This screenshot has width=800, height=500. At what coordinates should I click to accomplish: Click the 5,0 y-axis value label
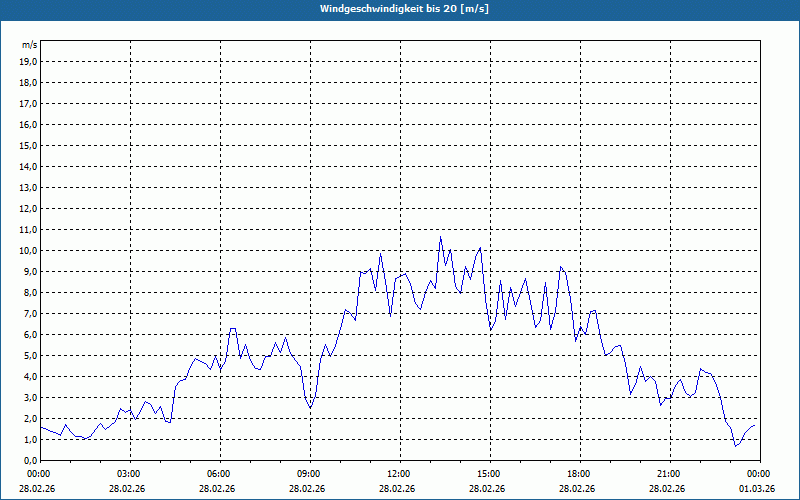(30, 356)
